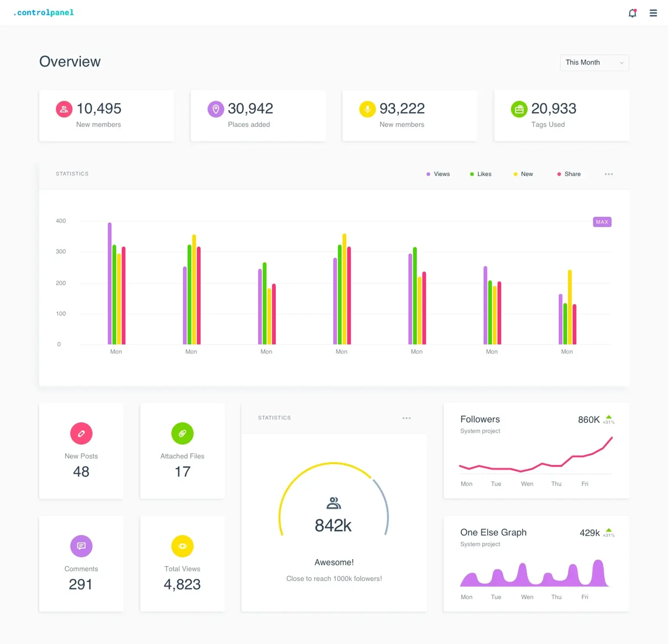Image resolution: width=668 pixels, height=644 pixels.
Task: Click the microphone icon beside 93,222
Action: click(x=367, y=109)
